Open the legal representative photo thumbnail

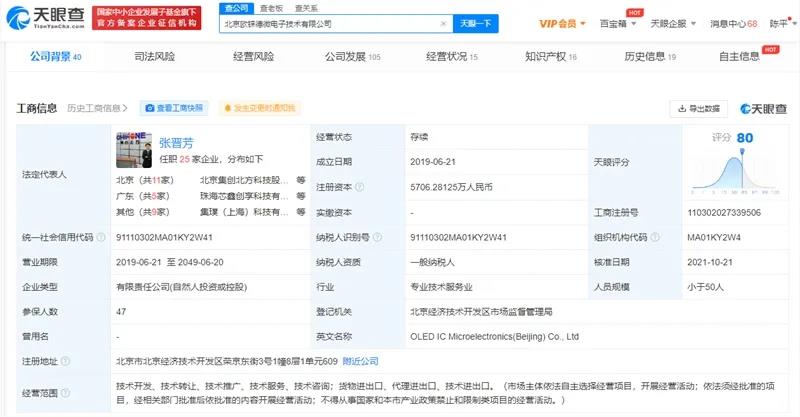(136, 150)
